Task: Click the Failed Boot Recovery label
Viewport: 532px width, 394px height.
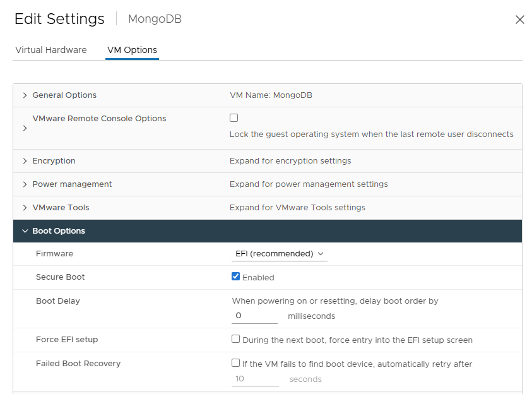Action: (78, 364)
